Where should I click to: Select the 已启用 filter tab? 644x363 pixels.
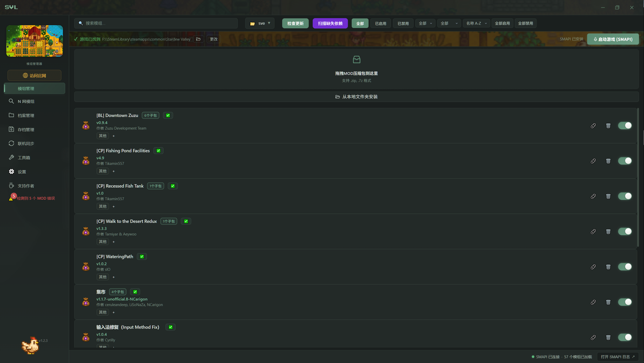380,23
